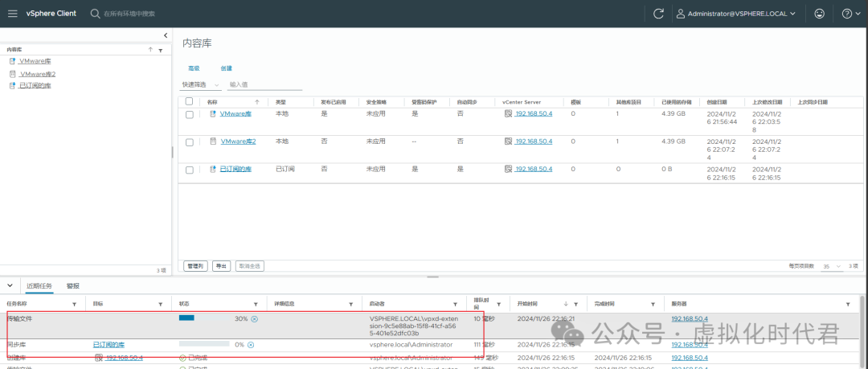The width and height of the screenshot is (868, 369).
Task: Select VMware库2 in the sidebar tree
Action: click(38, 74)
